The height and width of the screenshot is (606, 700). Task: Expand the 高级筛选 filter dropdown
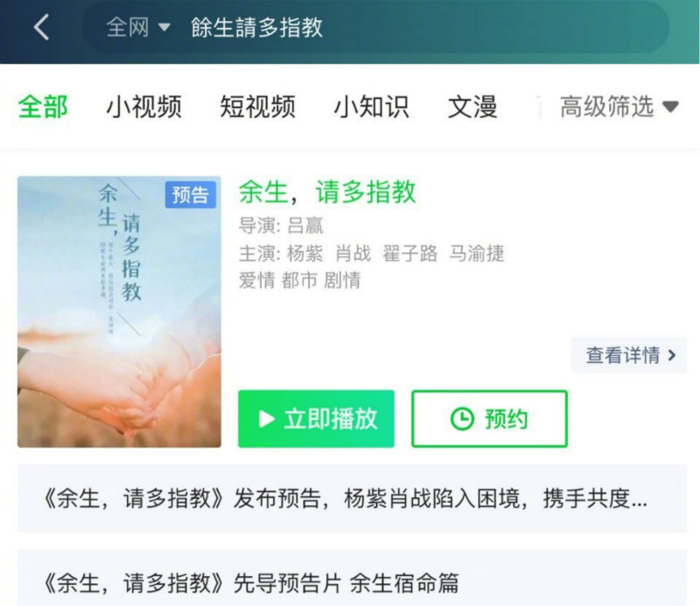click(x=619, y=107)
